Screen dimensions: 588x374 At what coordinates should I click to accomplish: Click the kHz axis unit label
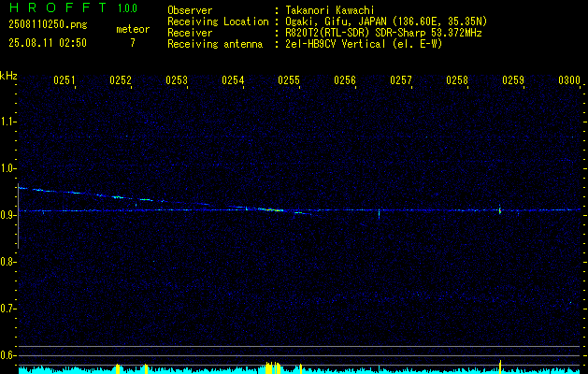(x=8, y=76)
